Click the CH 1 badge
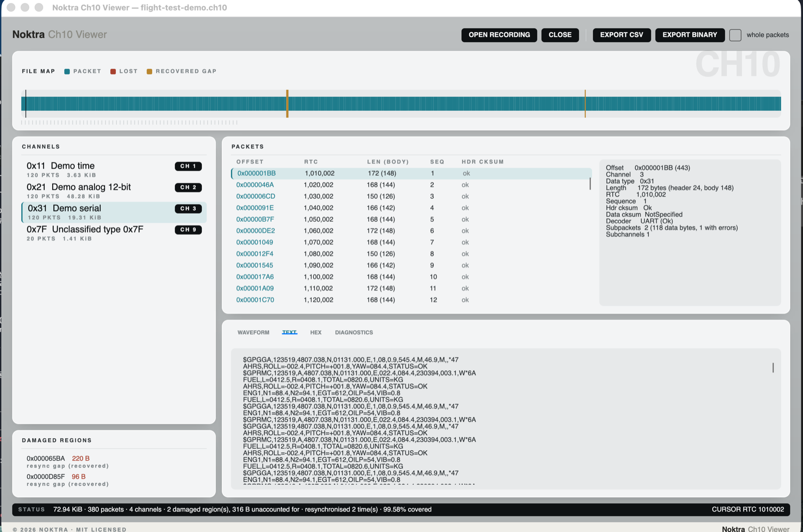 click(188, 166)
